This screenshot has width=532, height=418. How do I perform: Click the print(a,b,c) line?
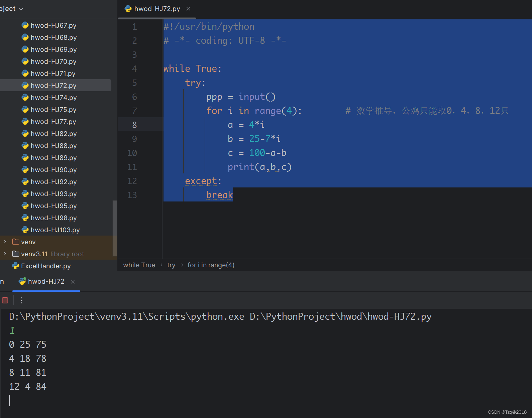(260, 167)
